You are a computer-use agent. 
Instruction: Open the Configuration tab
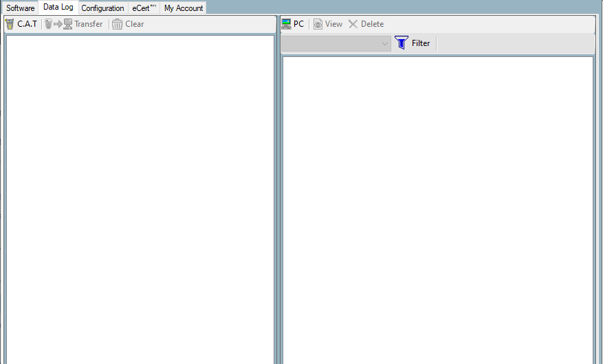(x=102, y=8)
